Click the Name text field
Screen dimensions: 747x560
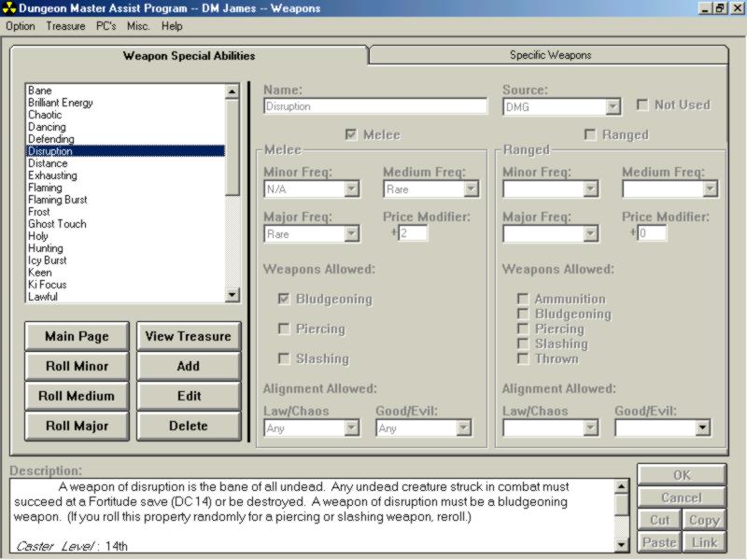374,107
